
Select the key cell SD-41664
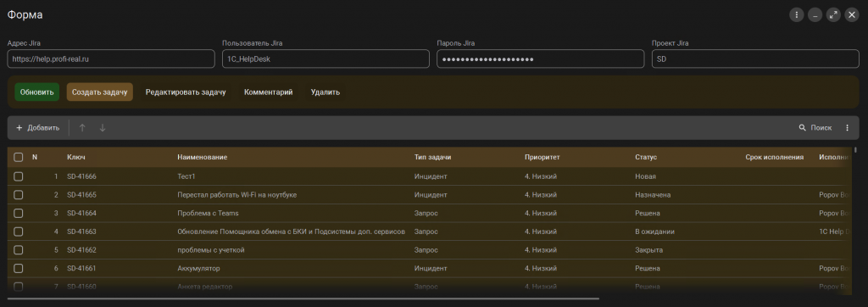82,214
